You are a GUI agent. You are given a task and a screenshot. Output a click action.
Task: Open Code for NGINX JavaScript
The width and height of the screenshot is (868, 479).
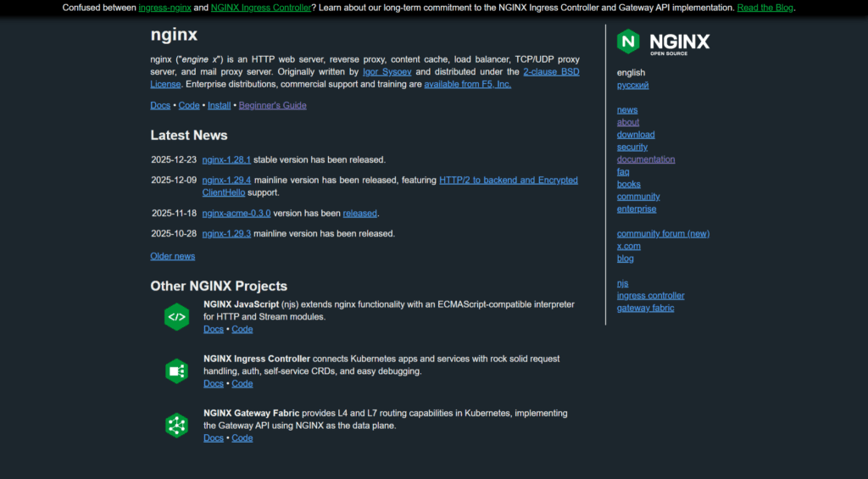click(x=242, y=330)
